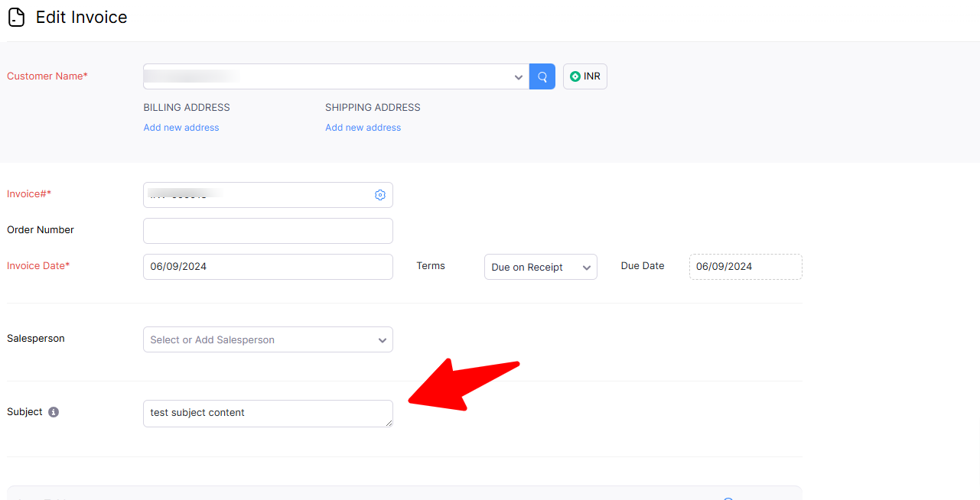Click the Order Number label
Screen dimensions: 980x500
click(x=41, y=230)
